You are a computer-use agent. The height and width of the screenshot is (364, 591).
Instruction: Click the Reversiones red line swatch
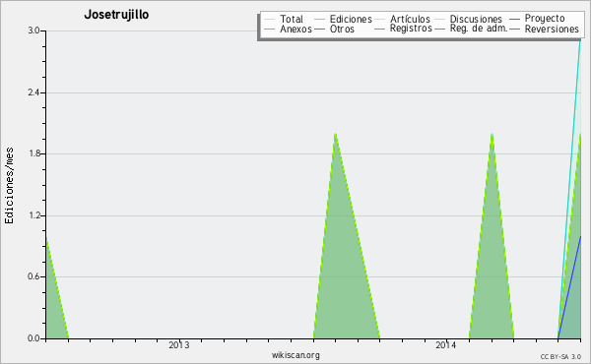click(514, 29)
